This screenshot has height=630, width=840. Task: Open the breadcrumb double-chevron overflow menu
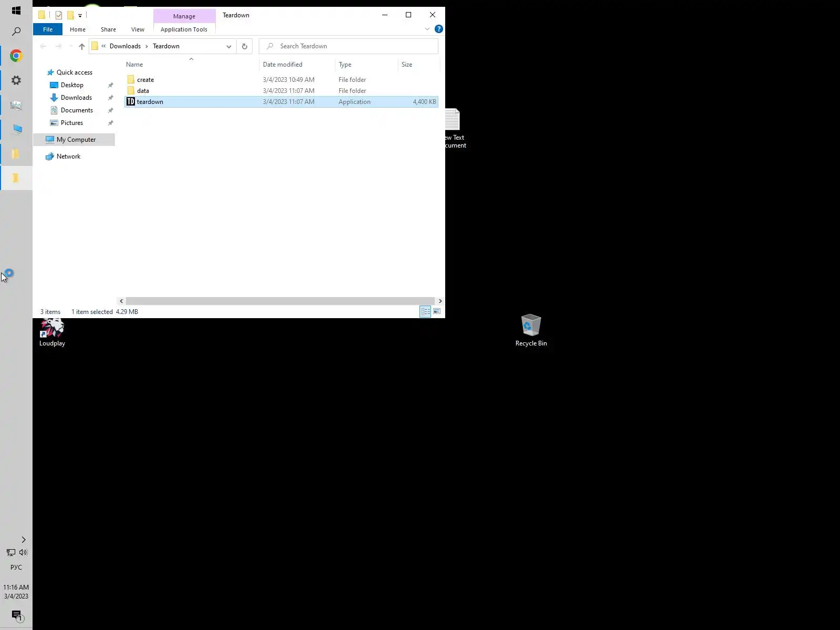point(103,46)
